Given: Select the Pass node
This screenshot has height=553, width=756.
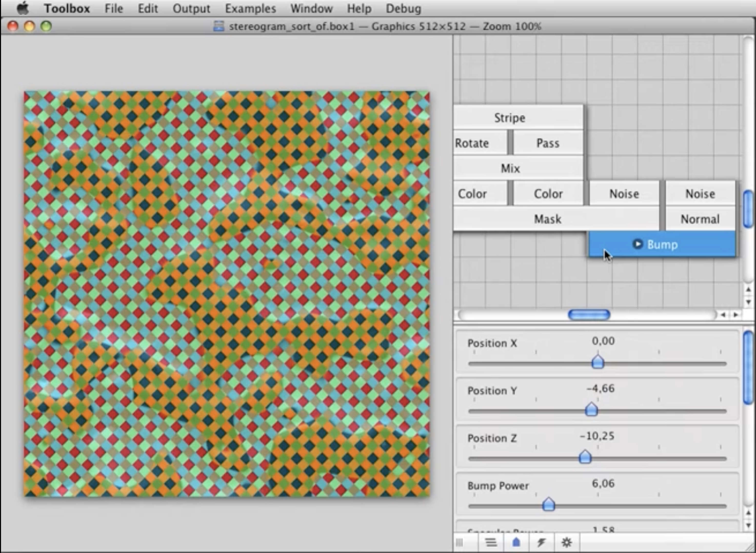Looking at the screenshot, I should pos(548,143).
